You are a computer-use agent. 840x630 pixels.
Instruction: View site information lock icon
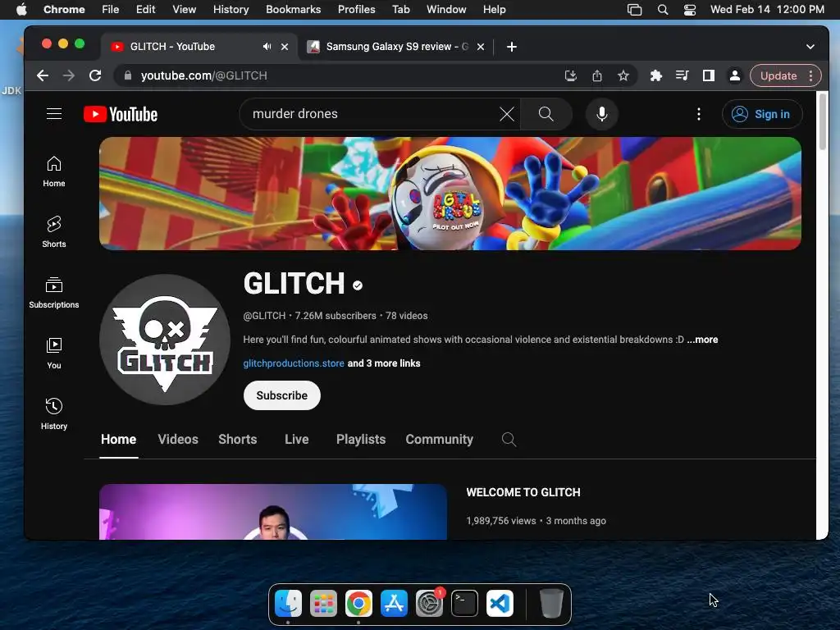click(127, 76)
